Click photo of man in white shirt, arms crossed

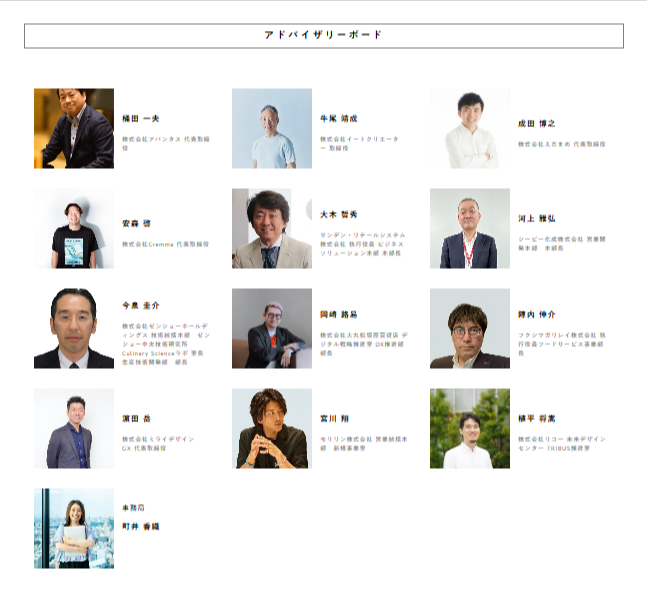coord(469,128)
